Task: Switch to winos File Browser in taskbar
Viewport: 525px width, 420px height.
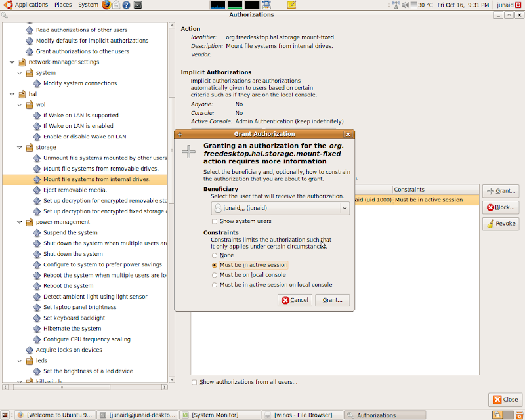Action: [x=303, y=415]
